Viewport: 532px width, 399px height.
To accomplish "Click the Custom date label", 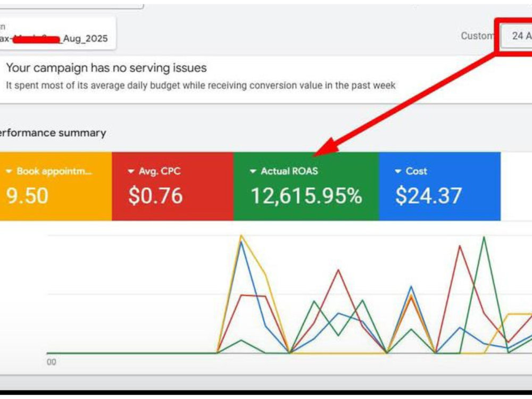I will pos(477,36).
